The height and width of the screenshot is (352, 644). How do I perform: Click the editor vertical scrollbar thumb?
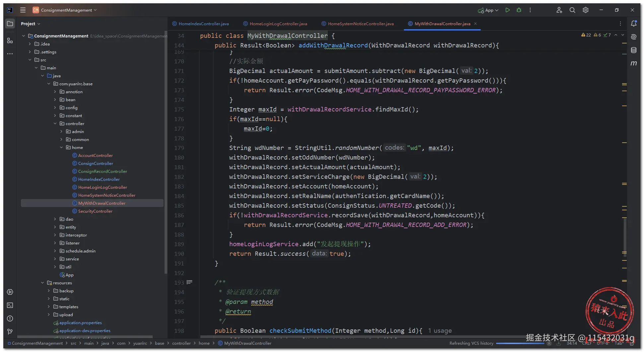[625, 237]
